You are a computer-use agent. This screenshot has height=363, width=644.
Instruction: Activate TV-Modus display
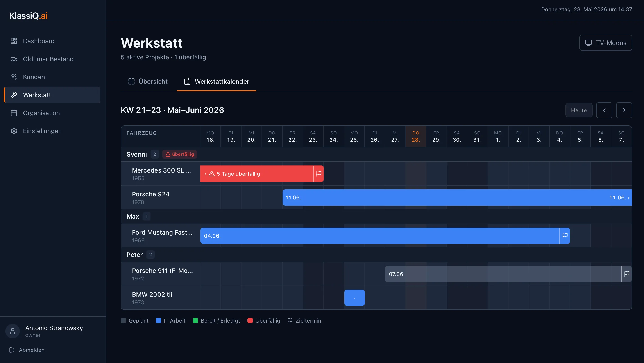click(x=605, y=43)
